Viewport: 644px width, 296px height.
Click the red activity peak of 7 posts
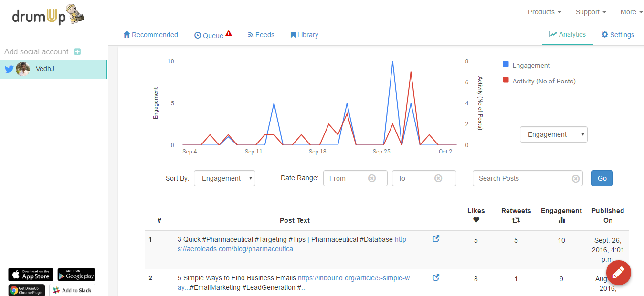[x=411, y=72]
